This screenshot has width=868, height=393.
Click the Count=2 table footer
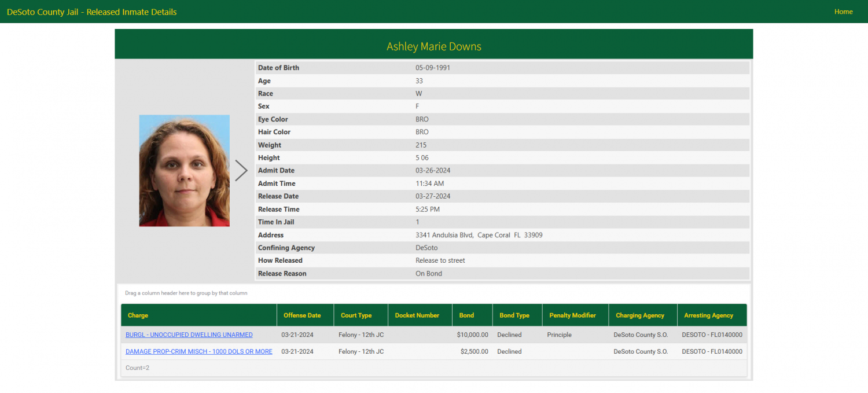point(137,368)
